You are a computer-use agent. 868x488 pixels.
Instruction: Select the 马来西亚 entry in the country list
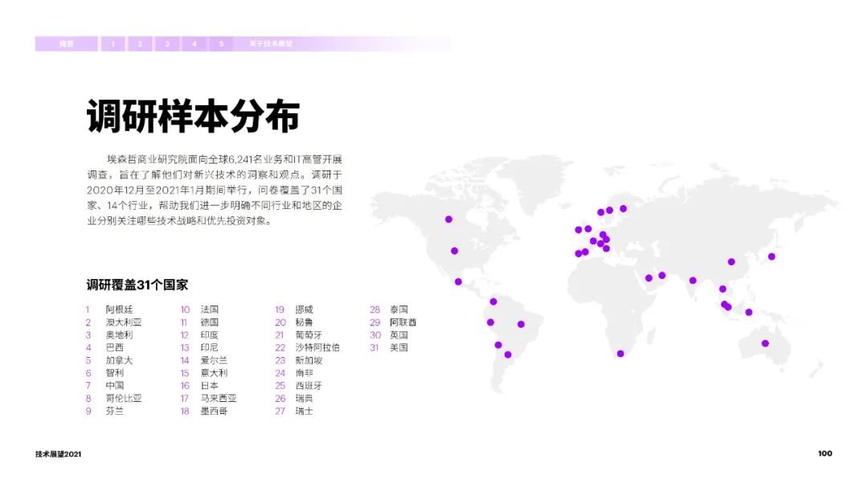[x=218, y=398]
